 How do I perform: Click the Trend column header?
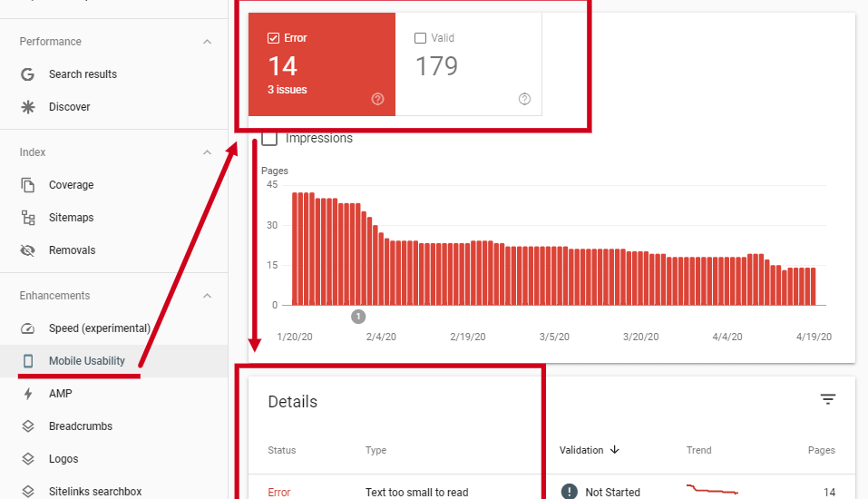(x=698, y=450)
